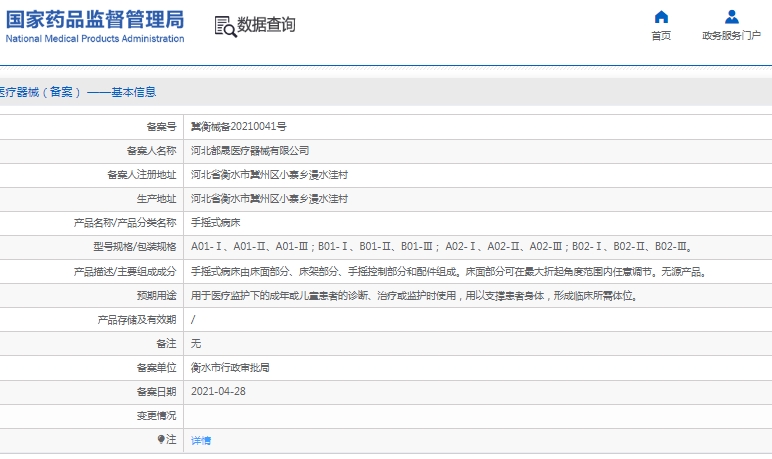Click the 备注 value 无
Viewport: 772px width, 459px height.
[196, 344]
